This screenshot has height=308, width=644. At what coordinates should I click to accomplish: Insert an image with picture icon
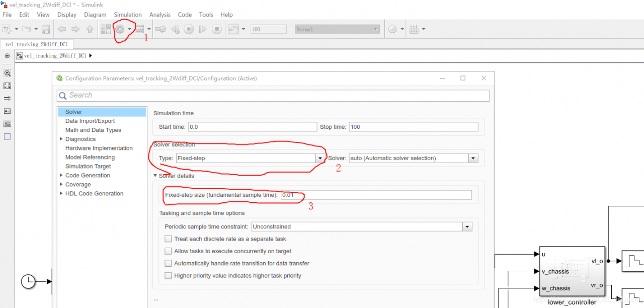7,124
